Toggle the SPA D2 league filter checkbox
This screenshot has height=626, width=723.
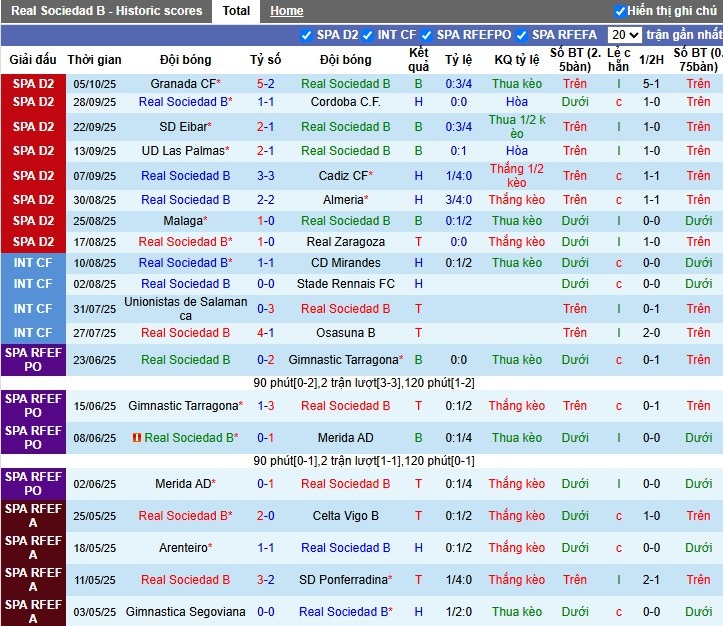(307, 35)
